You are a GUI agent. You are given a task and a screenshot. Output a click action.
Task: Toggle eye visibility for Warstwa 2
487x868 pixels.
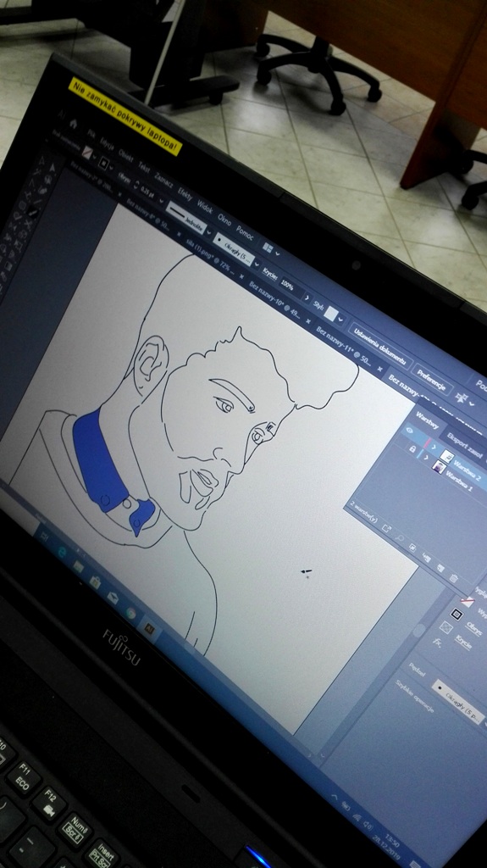coord(410,430)
